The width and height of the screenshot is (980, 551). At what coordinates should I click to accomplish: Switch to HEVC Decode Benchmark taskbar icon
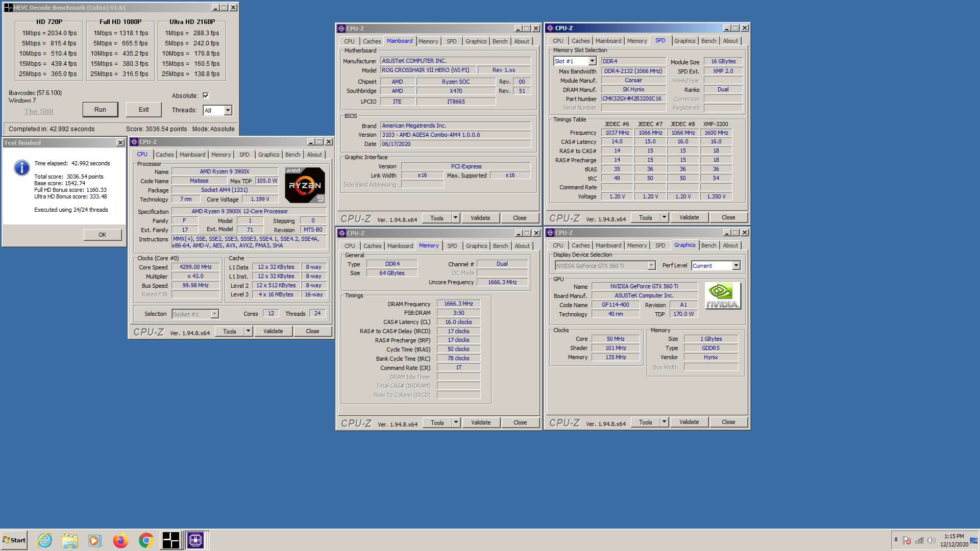pos(171,540)
